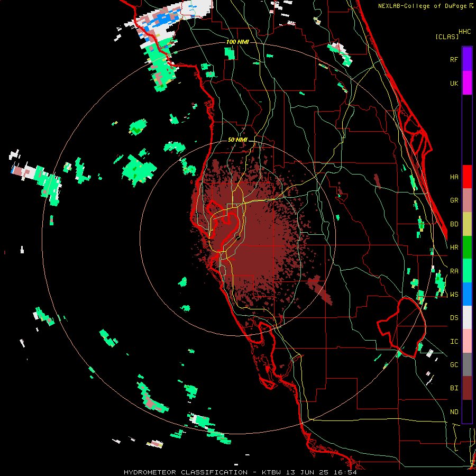Click the 'RF' legend label
Image resolution: width=476 pixels, height=476 pixels.
click(454, 59)
